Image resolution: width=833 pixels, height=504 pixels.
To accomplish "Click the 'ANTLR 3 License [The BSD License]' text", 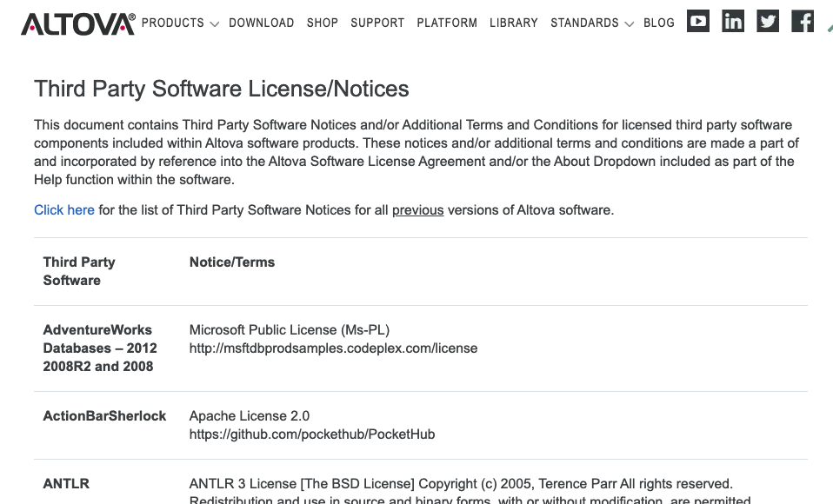I will click(x=303, y=484).
